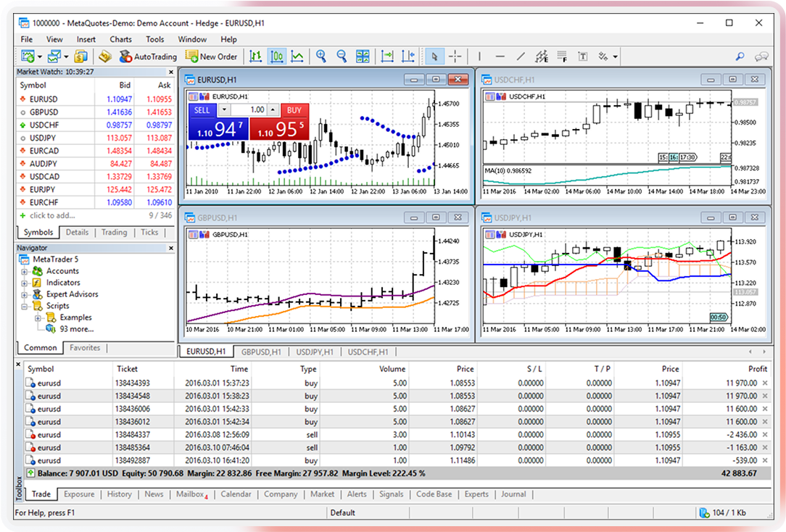Pick the horizontal line drawing tool
This screenshot has width=786, height=532.
500,57
